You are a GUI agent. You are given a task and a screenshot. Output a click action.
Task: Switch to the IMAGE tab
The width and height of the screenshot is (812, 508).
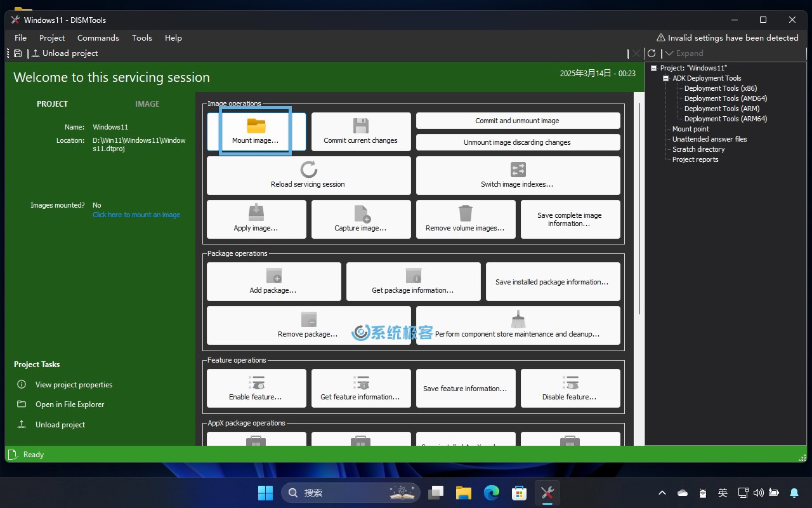tap(147, 104)
